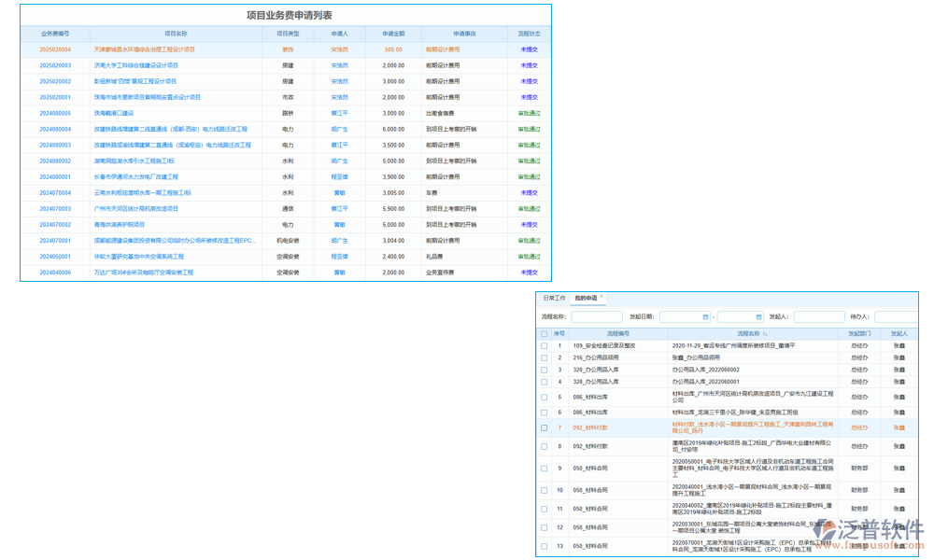
Task: Select checkbox for row 7 材料付款
Action: [544, 427]
